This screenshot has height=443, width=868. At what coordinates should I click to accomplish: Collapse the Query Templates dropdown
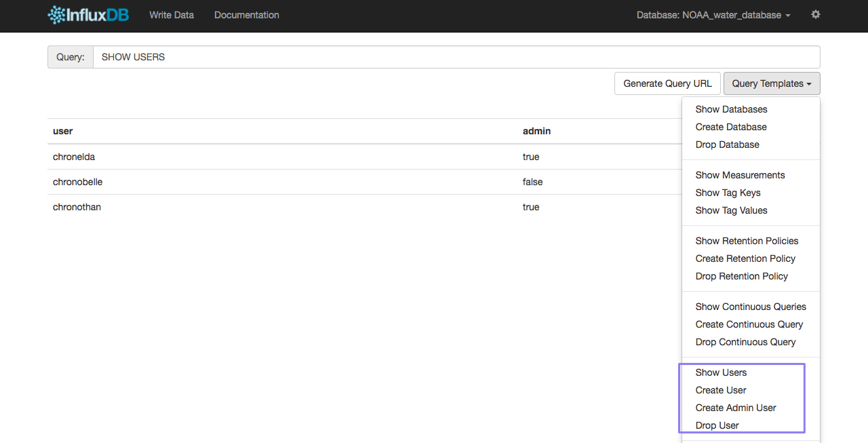pyautogui.click(x=772, y=83)
